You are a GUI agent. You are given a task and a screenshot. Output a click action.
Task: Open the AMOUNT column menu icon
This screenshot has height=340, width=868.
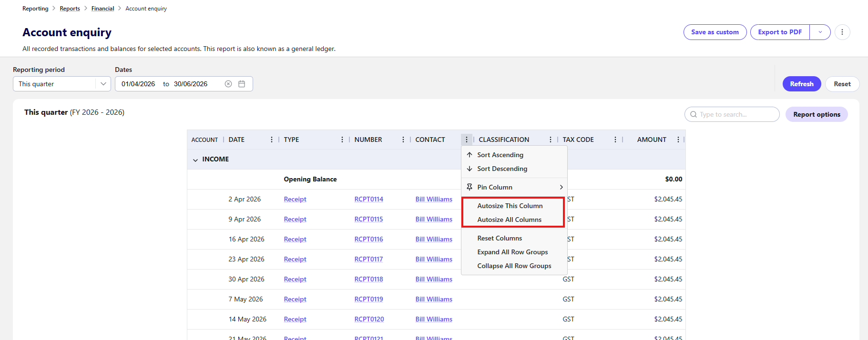click(x=678, y=140)
